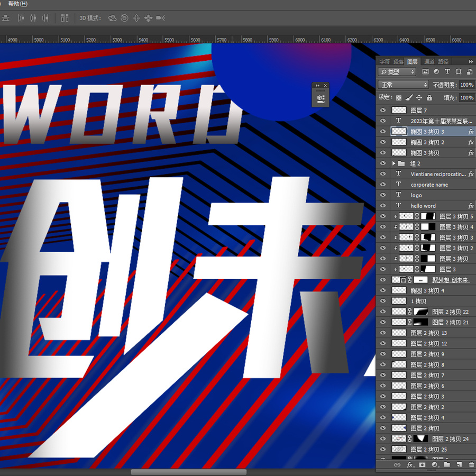
Task: Click layer mask thumbnail of 图层 2 拷贝 22
Action: pos(421,312)
